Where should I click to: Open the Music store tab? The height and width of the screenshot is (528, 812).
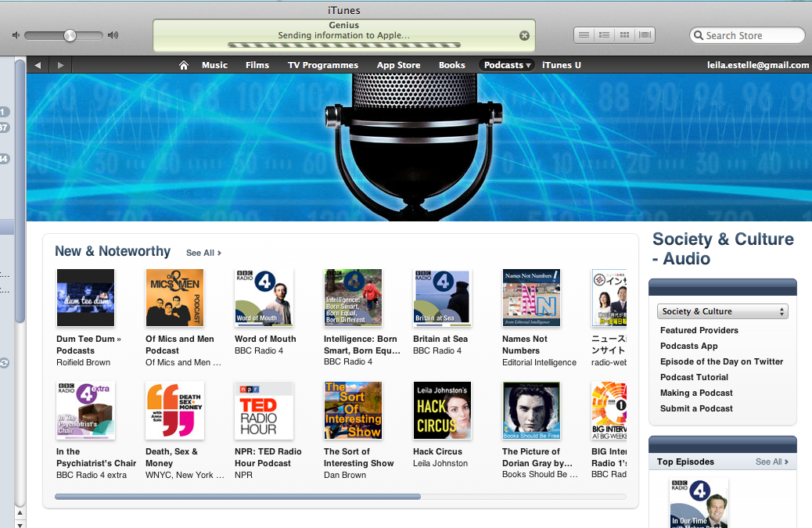[x=214, y=65]
